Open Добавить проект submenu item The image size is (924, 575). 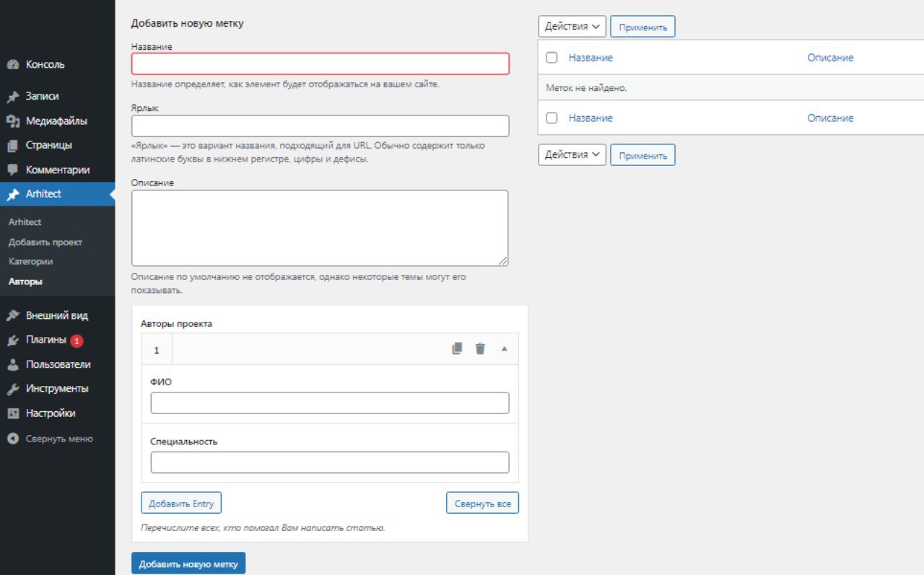[x=45, y=242]
